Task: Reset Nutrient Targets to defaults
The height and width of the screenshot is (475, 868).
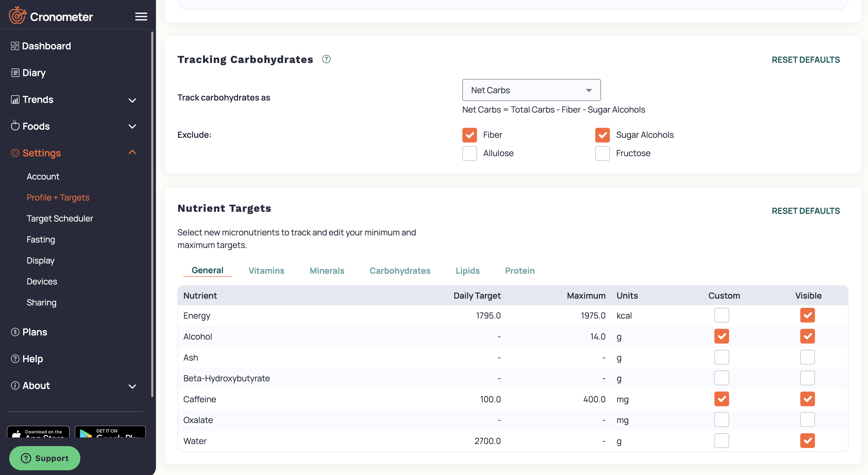Action: 806,211
